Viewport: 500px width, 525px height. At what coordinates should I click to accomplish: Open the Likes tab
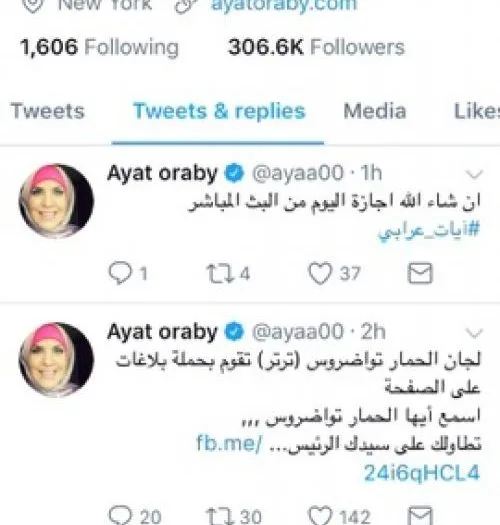(x=477, y=111)
